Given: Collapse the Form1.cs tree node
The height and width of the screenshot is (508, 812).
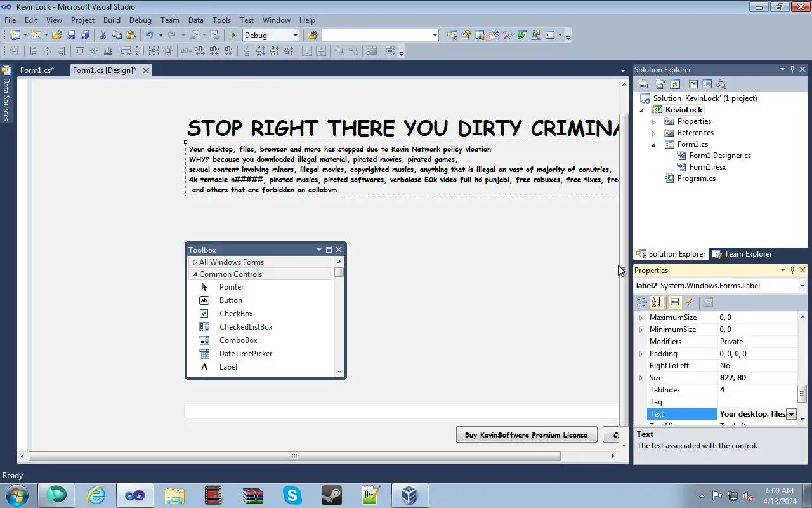Looking at the screenshot, I should pyautogui.click(x=654, y=144).
